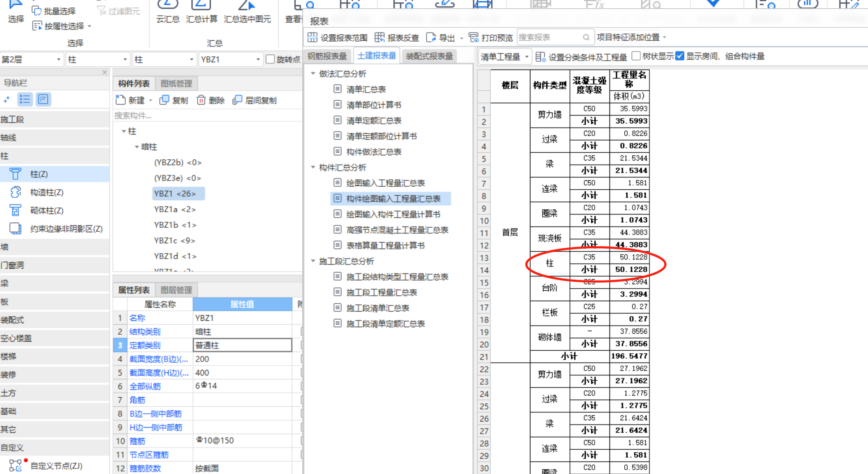Click the 搜索构件 search field

(x=207, y=115)
